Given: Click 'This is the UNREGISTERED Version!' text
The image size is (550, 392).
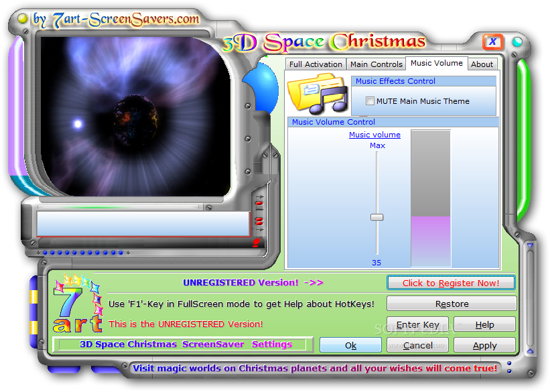Looking at the screenshot, I should 186,324.
